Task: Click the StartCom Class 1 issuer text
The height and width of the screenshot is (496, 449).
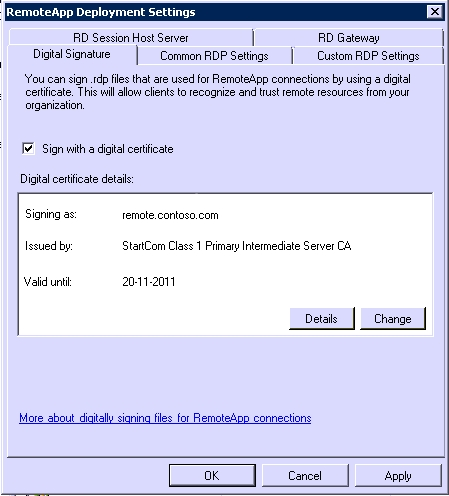Action: (x=237, y=246)
